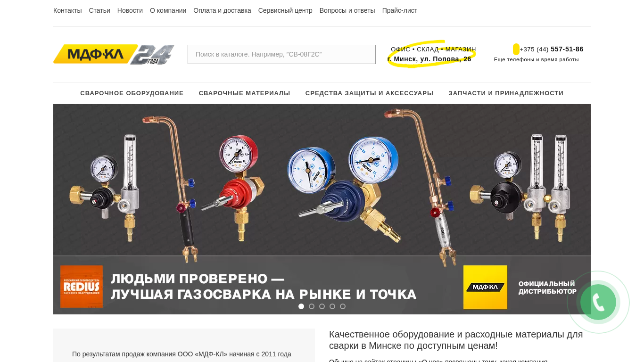This screenshot has height=362, width=644.
Task: Click the yellow МДФ-КЛ distributor badge
Action: [485, 287]
